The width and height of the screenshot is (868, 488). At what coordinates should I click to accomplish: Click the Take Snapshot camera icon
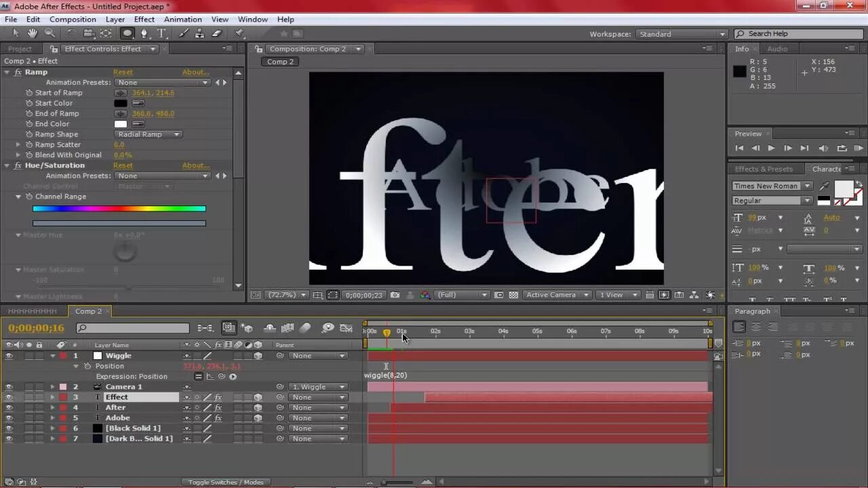pyautogui.click(x=395, y=295)
